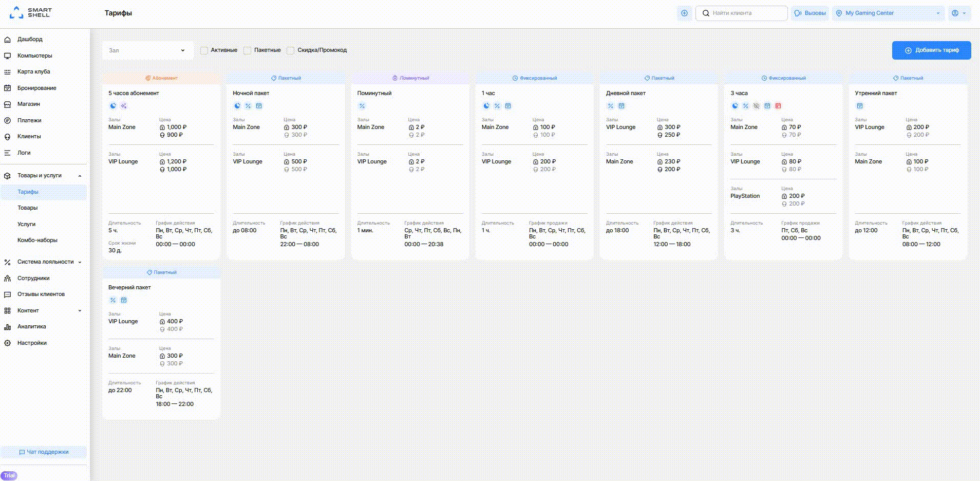Click calendar icon on Дневной пакет card
The width and height of the screenshot is (980, 481).
pyautogui.click(x=621, y=106)
